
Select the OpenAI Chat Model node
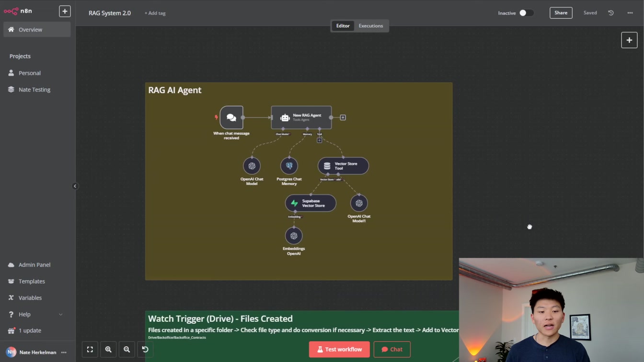252,166
